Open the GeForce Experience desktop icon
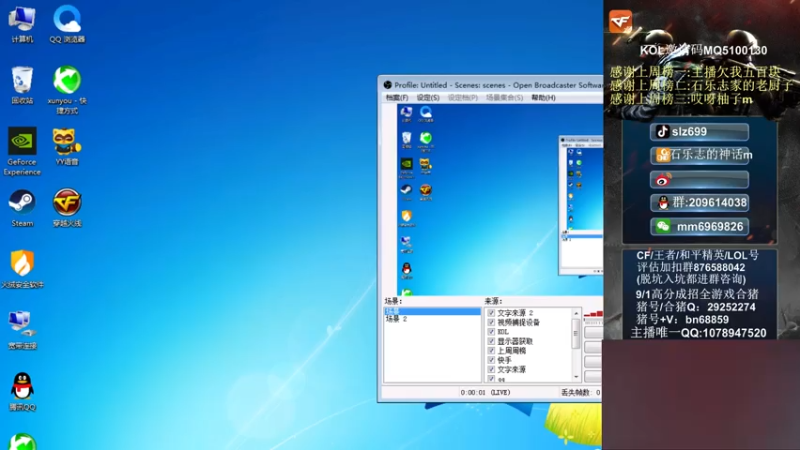This screenshot has width=800, height=450. click(x=22, y=151)
